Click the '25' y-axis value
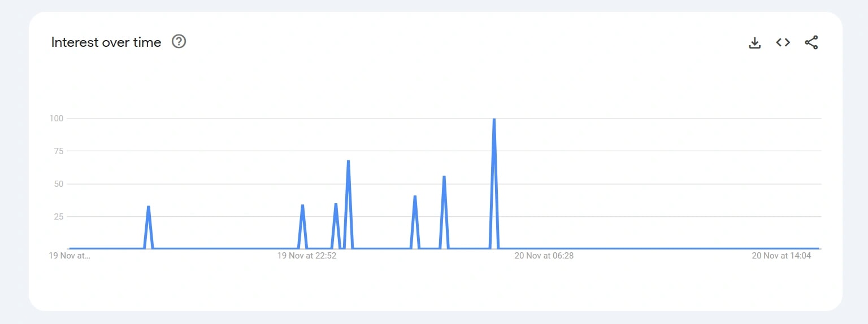 pos(59,217)
